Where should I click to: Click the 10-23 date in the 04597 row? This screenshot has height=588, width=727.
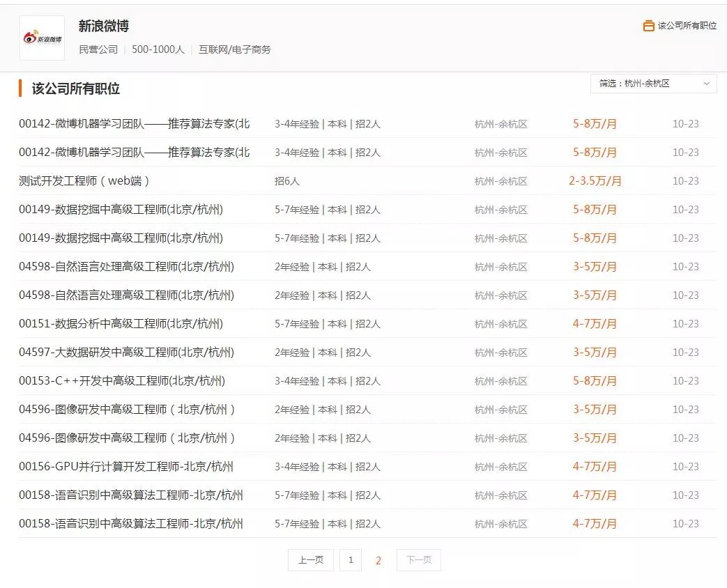coord(686,353)
